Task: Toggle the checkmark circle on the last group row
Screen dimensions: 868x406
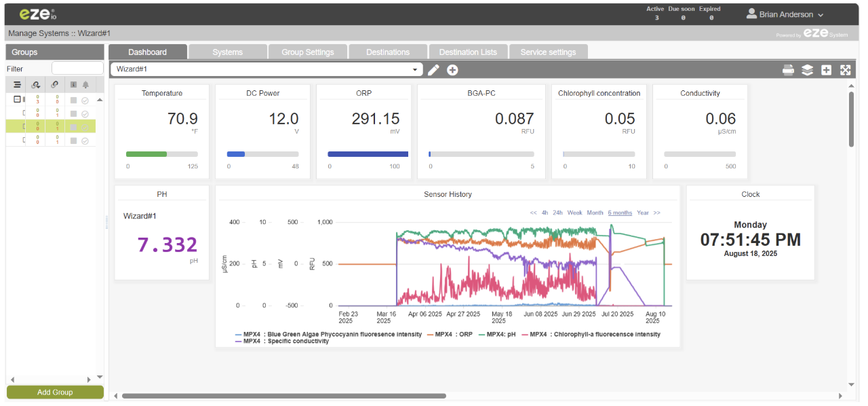Action: pyautogui.click(x=85, y=140)
